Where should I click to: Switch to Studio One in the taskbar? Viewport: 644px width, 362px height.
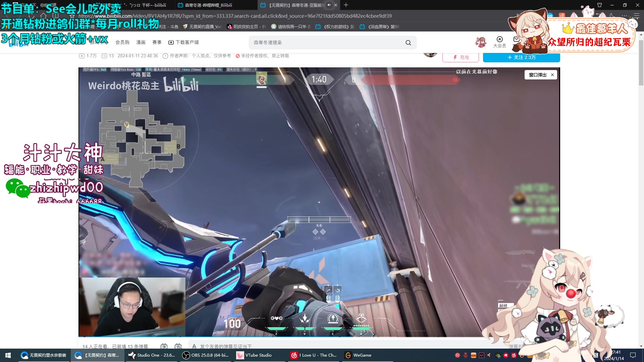[x=152, y=355]
